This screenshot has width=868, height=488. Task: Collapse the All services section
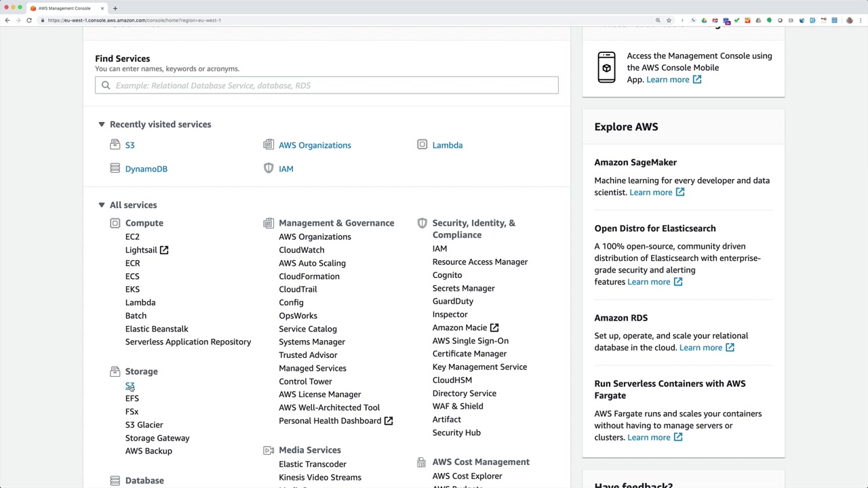(101, 205)
